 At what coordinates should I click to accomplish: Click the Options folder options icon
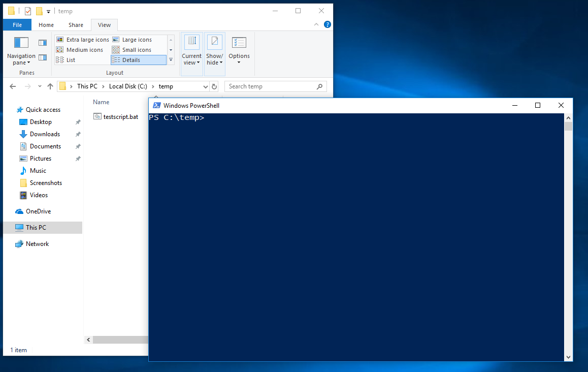tap(239, 43)
